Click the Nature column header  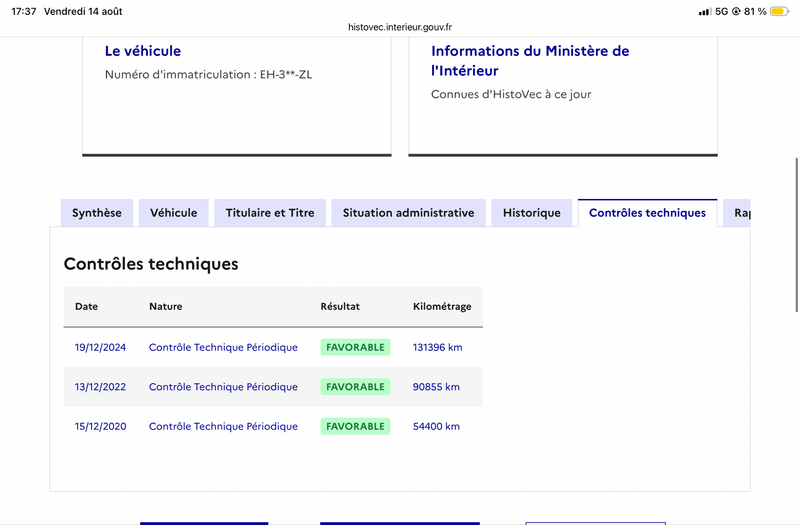pos(166,307)
